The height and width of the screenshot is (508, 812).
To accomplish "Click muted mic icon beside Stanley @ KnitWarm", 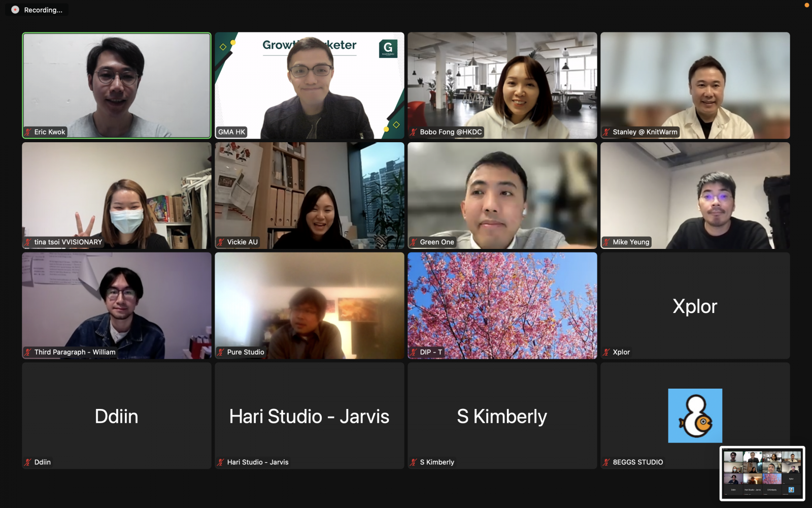I will [607, 132].
